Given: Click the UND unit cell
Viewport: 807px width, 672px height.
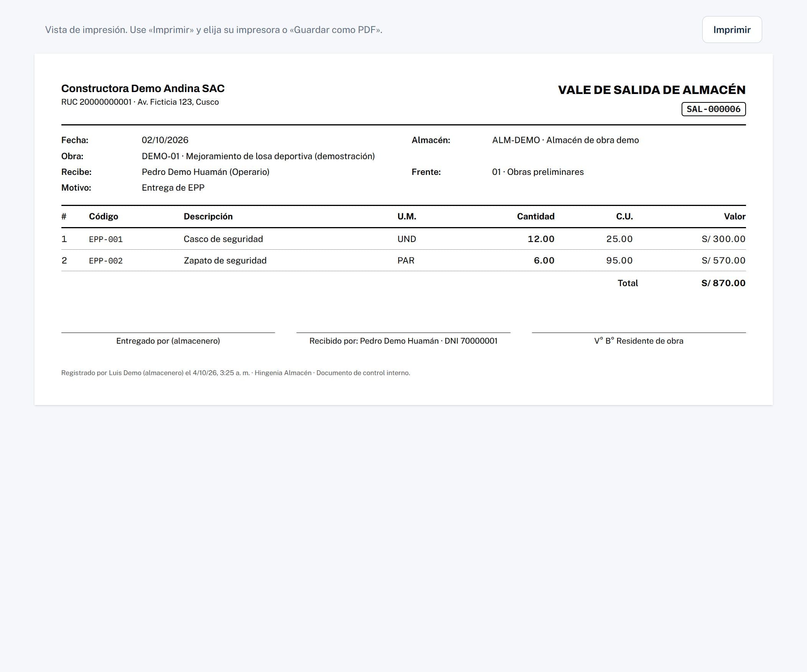Looking at the screenshot, I should point(407,239).
